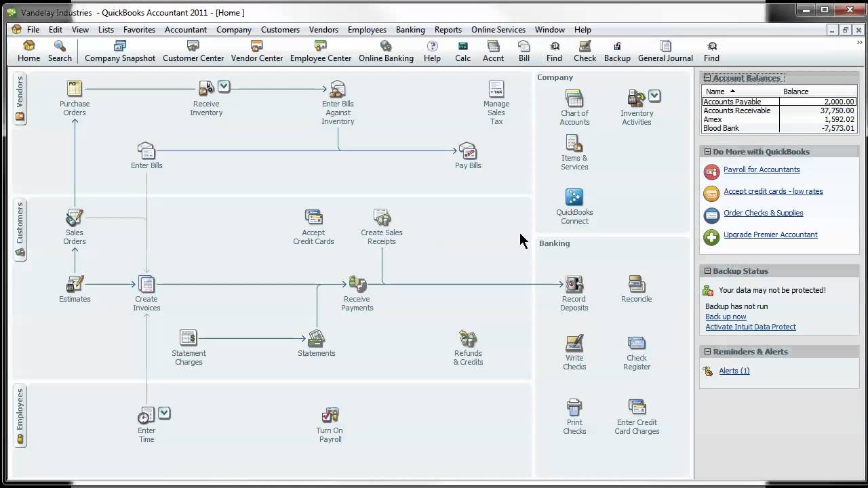
Task: Open Check Register icon
Action: 637,343
